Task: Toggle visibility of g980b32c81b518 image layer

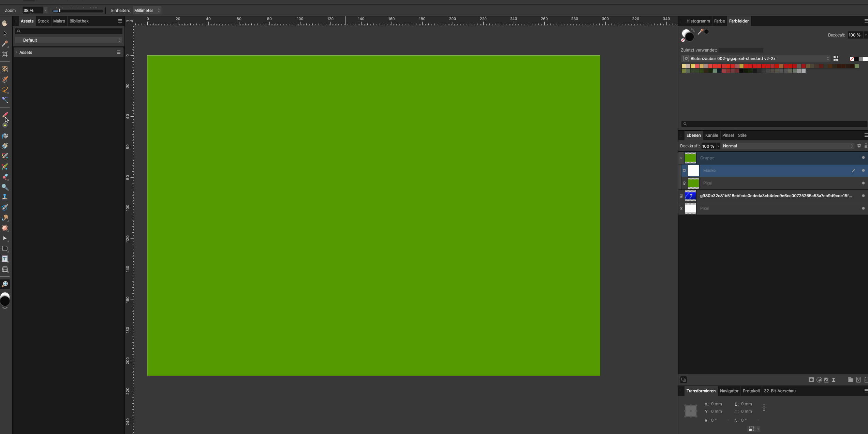Action: point(863,196)
